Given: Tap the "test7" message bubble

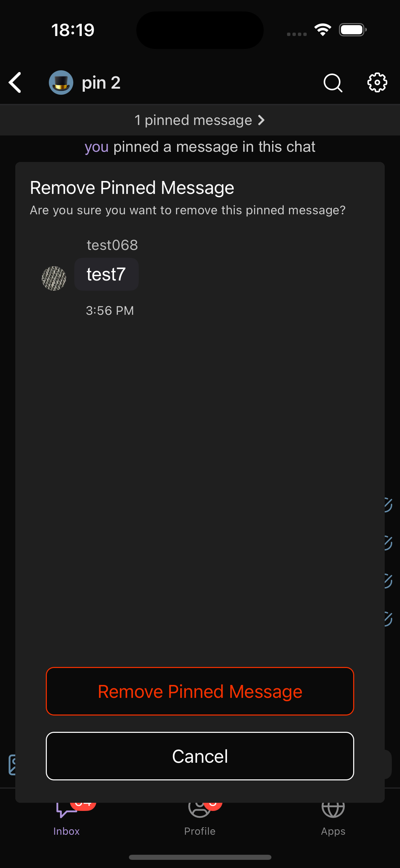Looking at the screenshot, I should click(106, 274).
